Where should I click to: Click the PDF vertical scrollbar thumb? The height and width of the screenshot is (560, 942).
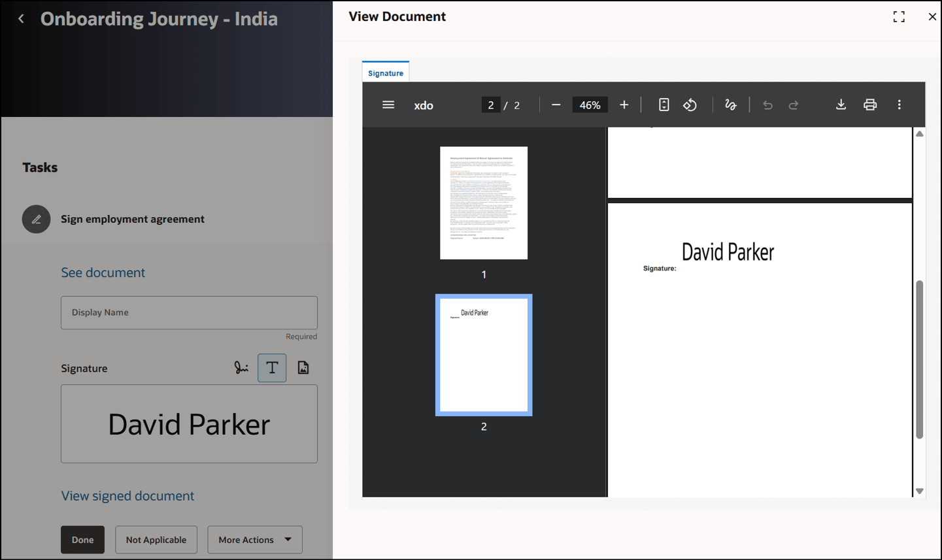920,359
